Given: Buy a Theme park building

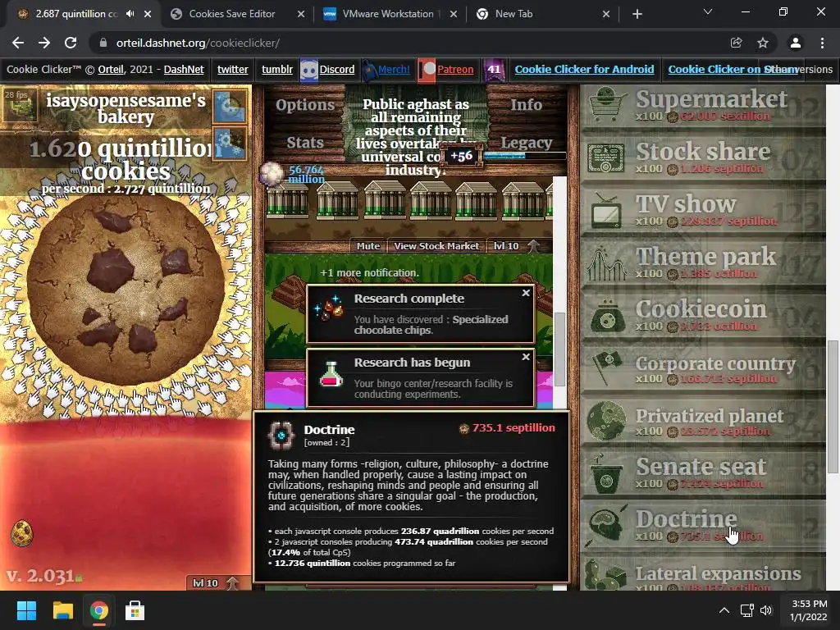Looking at the screenshot, I should click(x=703, y=262).
